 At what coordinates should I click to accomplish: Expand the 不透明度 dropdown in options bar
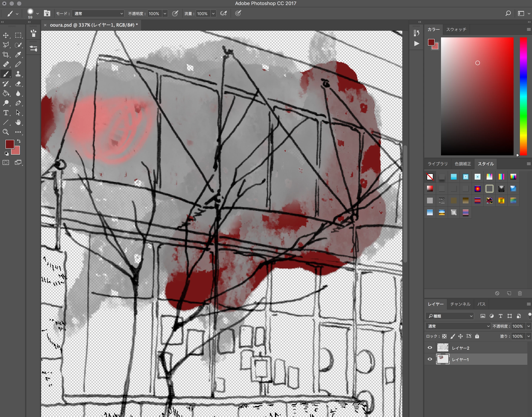pos(165,14)
